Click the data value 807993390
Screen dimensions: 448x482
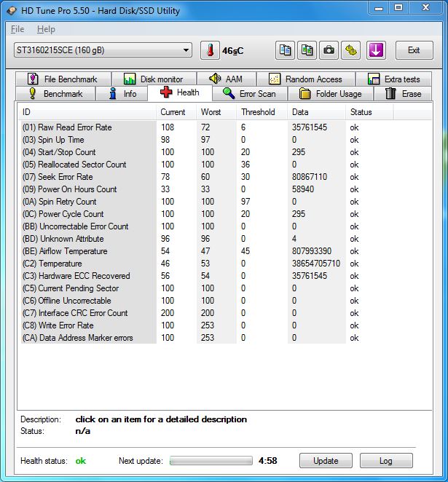pos(312,251)
